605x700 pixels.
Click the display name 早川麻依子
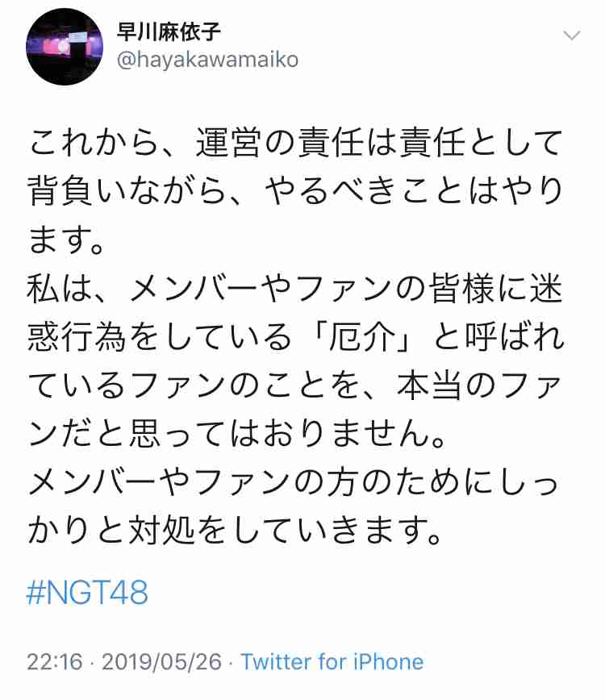coord(169,31)
